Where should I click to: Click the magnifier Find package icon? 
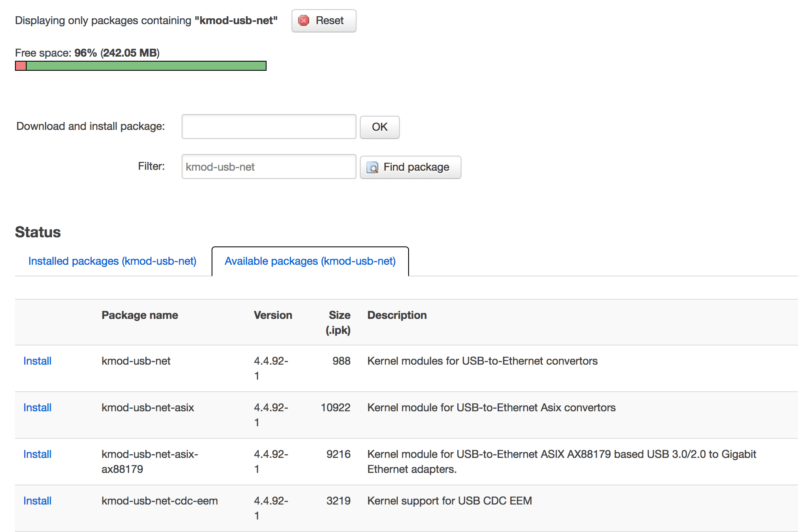click(x=372, y=167)
